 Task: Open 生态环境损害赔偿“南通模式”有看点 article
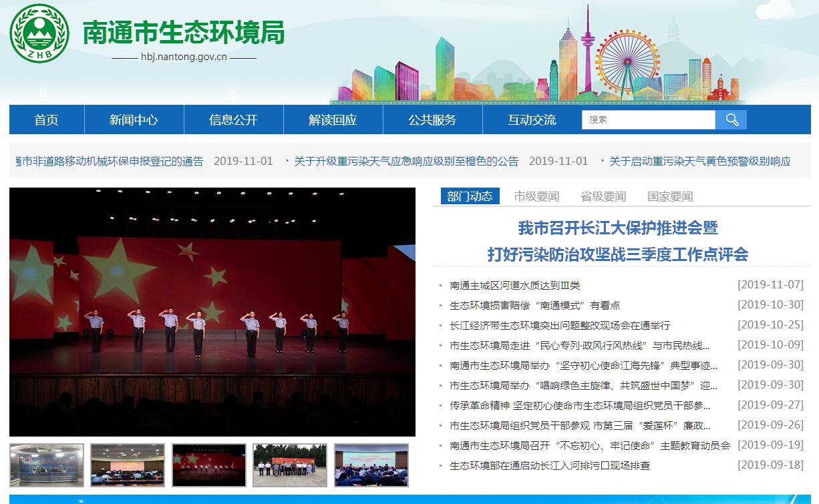click(534, 305)
